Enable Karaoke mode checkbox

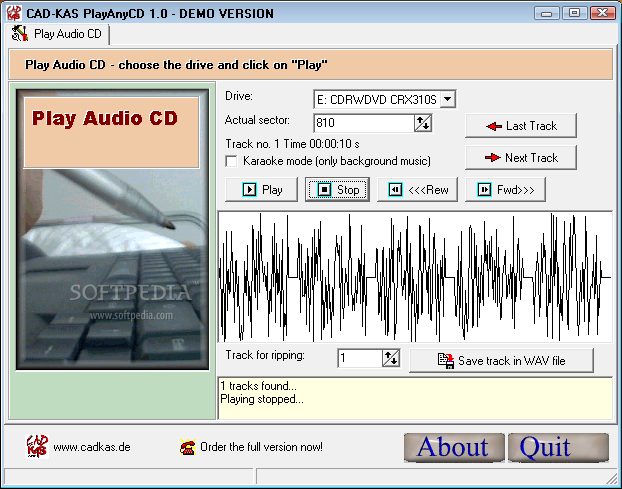click(x=231, y=161)
